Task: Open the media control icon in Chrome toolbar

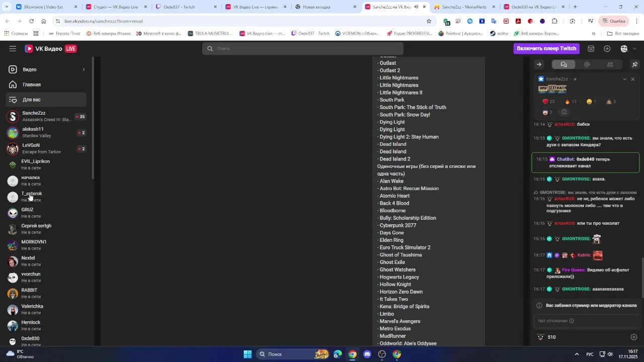Action: [591, 21]
